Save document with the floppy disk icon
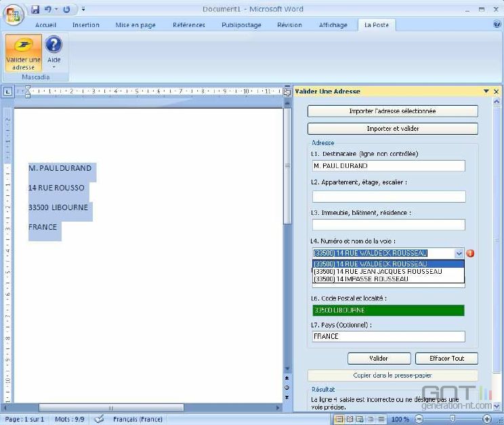Image resolution: width=504 pixels, height=425 pixels. click(35, 9)
